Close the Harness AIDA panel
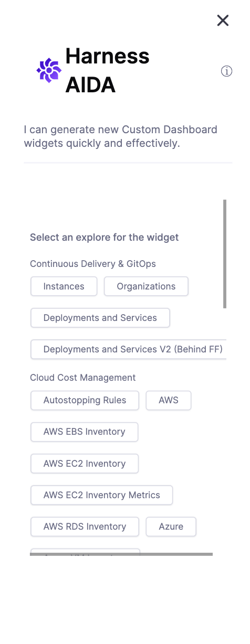250x644 pixels. [223, 20]
